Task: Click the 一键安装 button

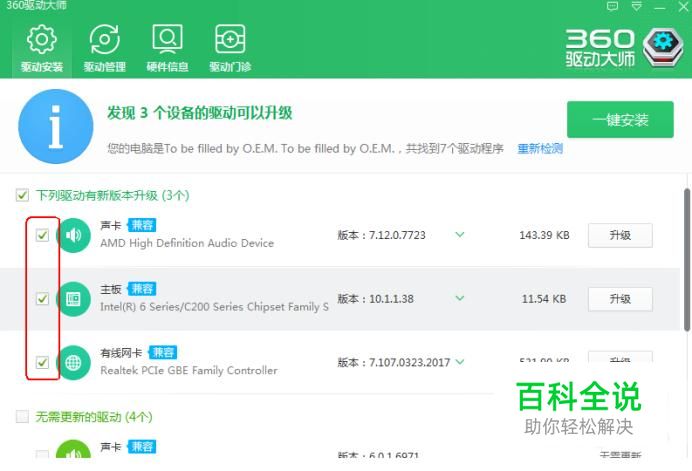Action: coord(620,120)
